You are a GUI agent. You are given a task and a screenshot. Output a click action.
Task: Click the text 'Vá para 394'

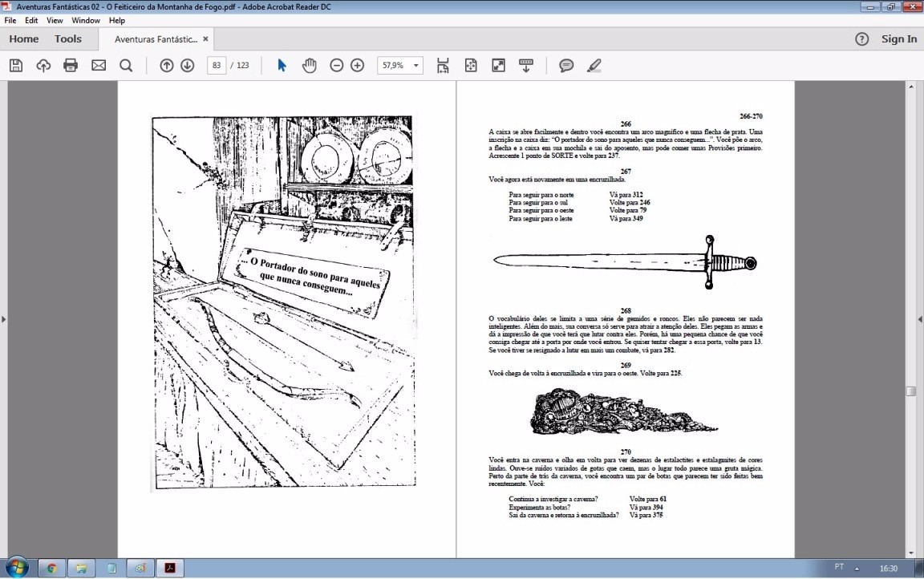(646, 507)
